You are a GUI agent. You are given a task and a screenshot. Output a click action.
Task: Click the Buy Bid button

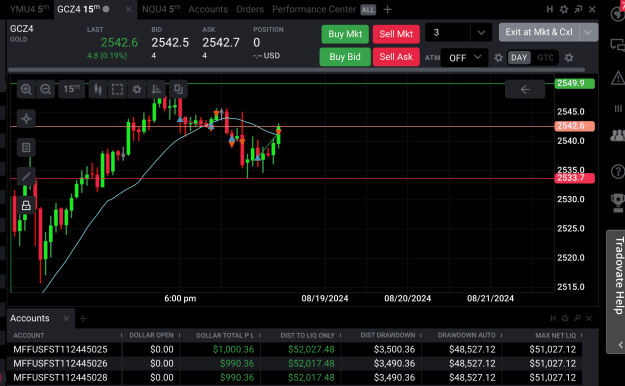pyautogui.click(x=345, y=57)
